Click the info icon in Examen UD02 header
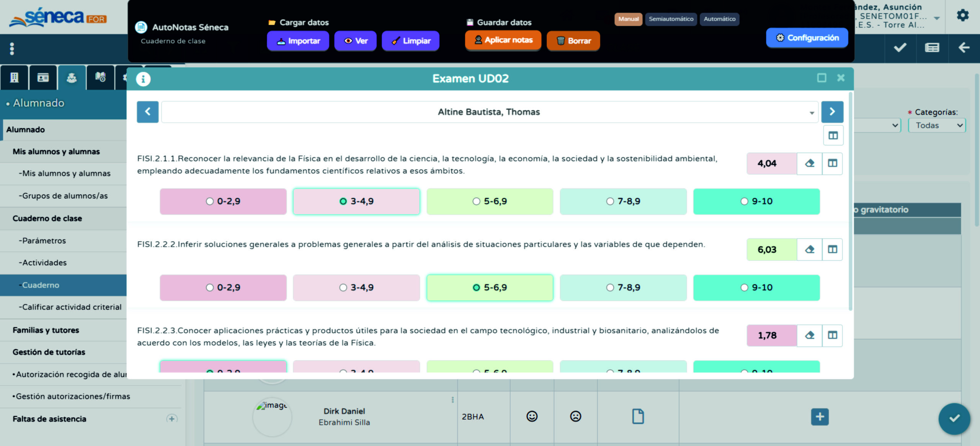The height and width of the screenshot is (446, 980). tap(143, 79)
